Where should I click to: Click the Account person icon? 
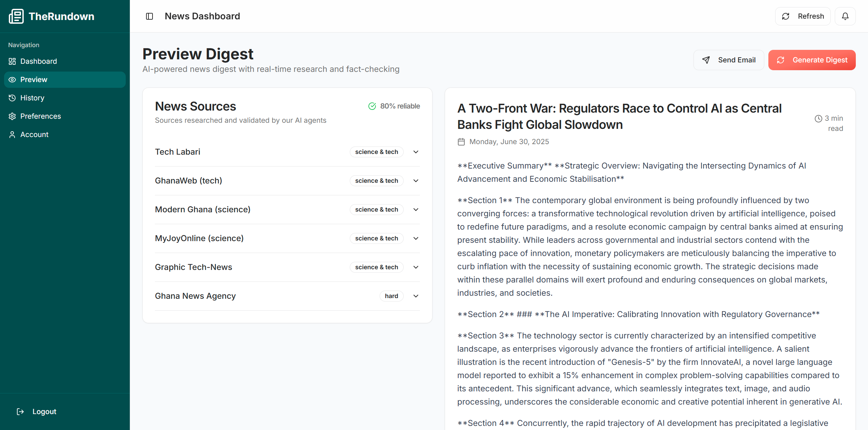tap(12, 135)
